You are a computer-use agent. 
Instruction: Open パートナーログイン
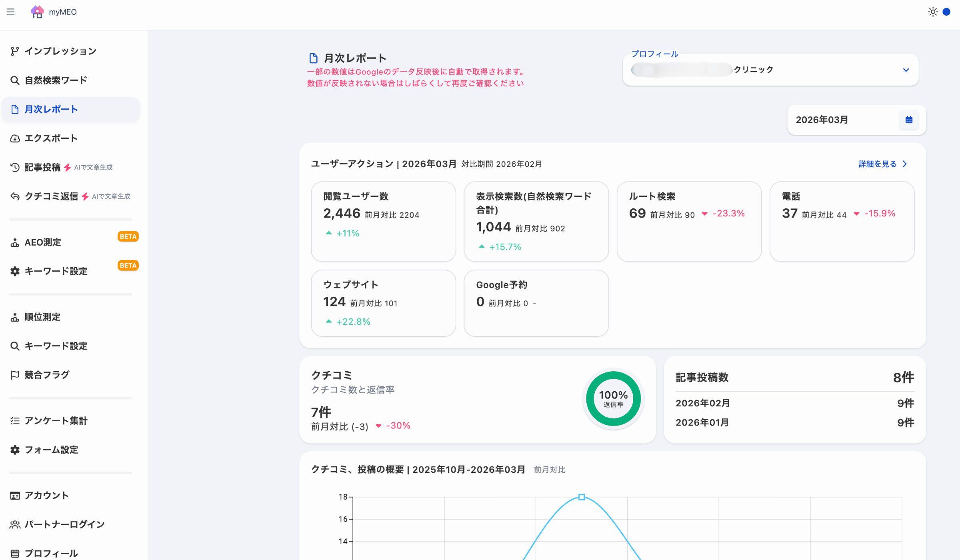64,524
